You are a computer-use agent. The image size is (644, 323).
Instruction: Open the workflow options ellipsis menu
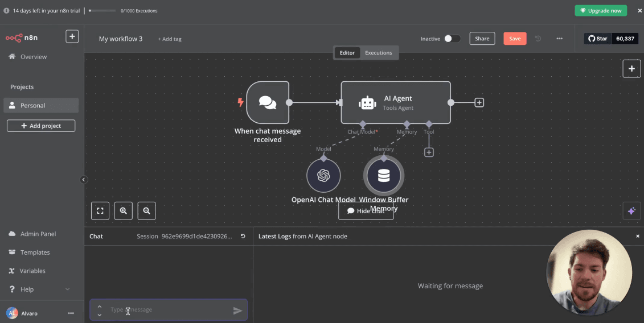pos(559,39)
